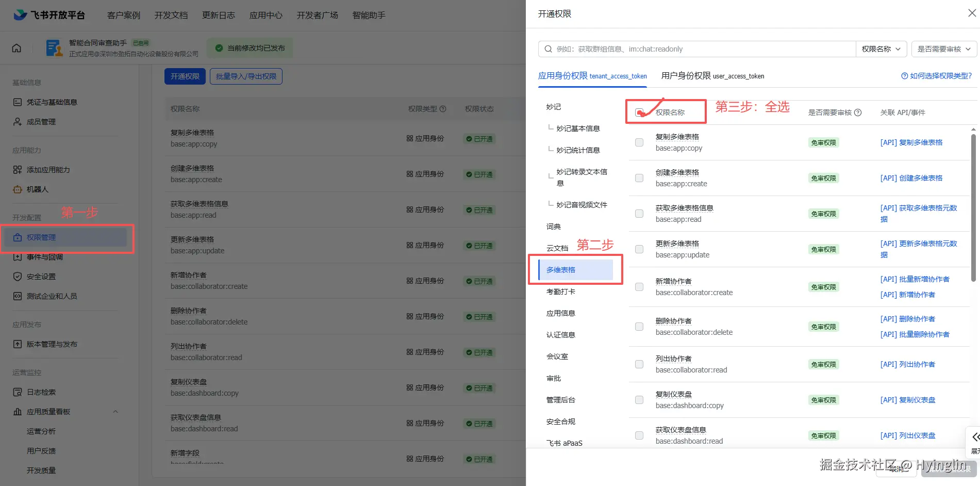Switch to 用户身份权限 user_access_token tab
The width and height of the screenshot is (980, 486).
click(x=712, y=76)
